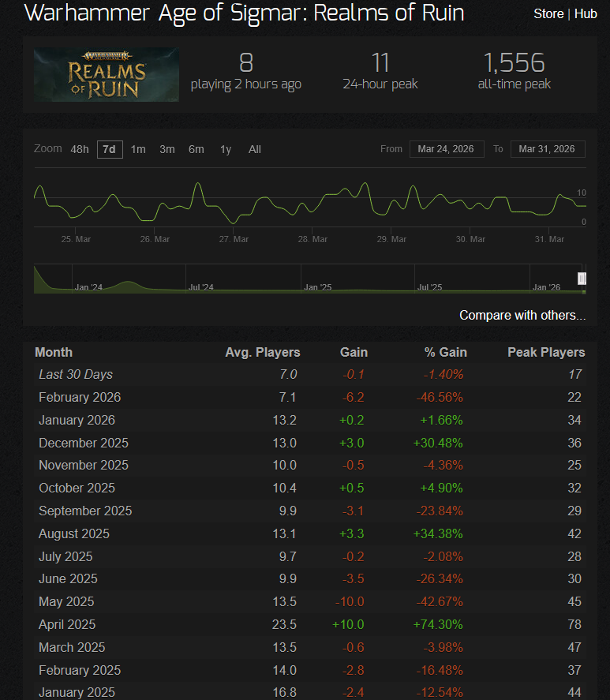
Task: Click the February 2025 row label
Action: [80, 670]
